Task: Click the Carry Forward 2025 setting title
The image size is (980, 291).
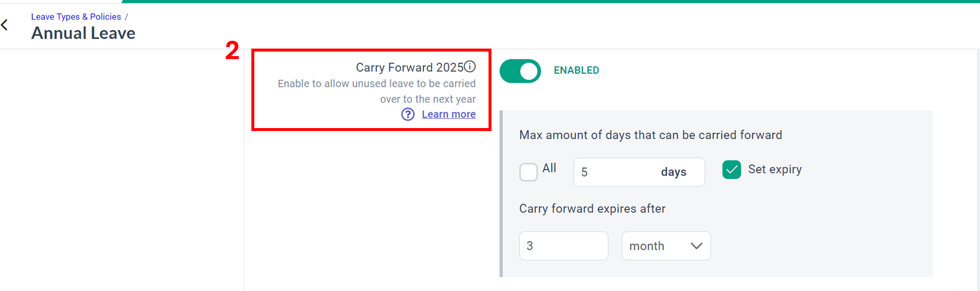Action: click(x=410, y=67)
